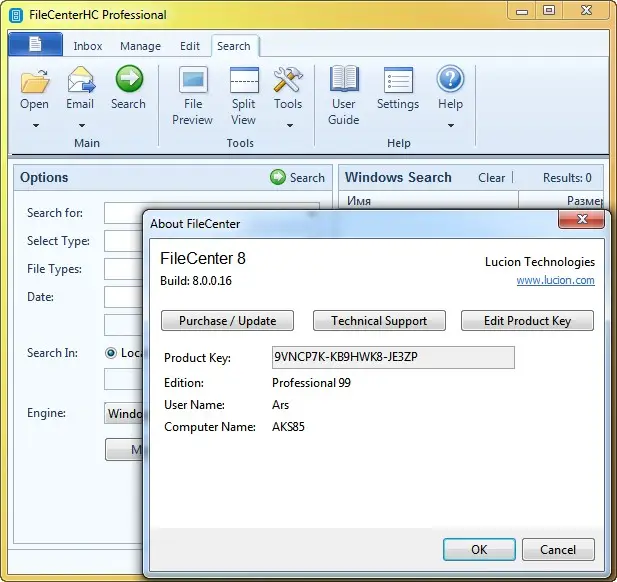Viewport: 617px width, 582px height.
Task: Click the Product Key text field
Action: [x=393, y=357]
